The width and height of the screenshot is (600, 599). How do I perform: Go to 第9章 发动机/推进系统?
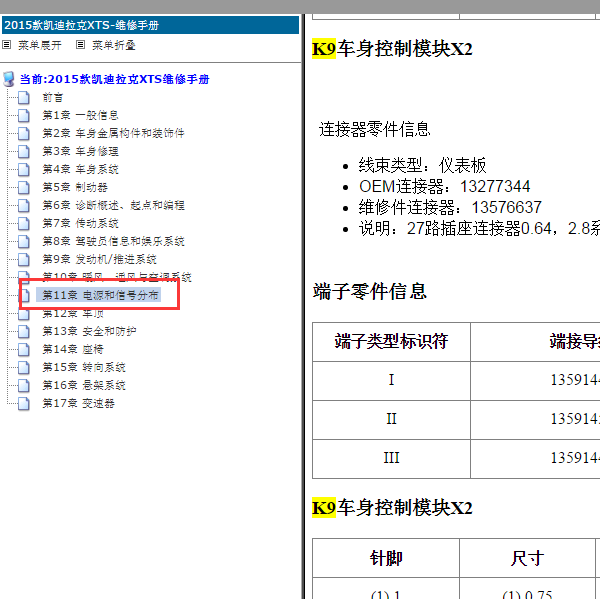[x=99, y=259]
